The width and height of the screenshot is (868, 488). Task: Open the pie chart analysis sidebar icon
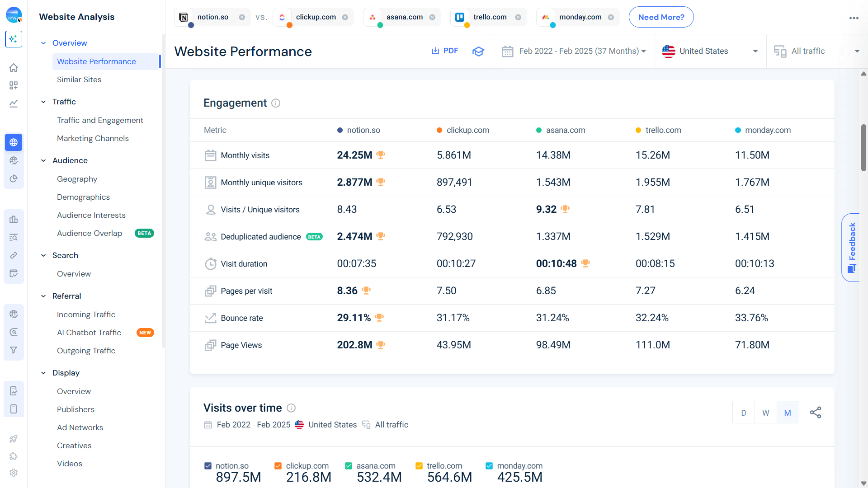[x=14, y=178]
